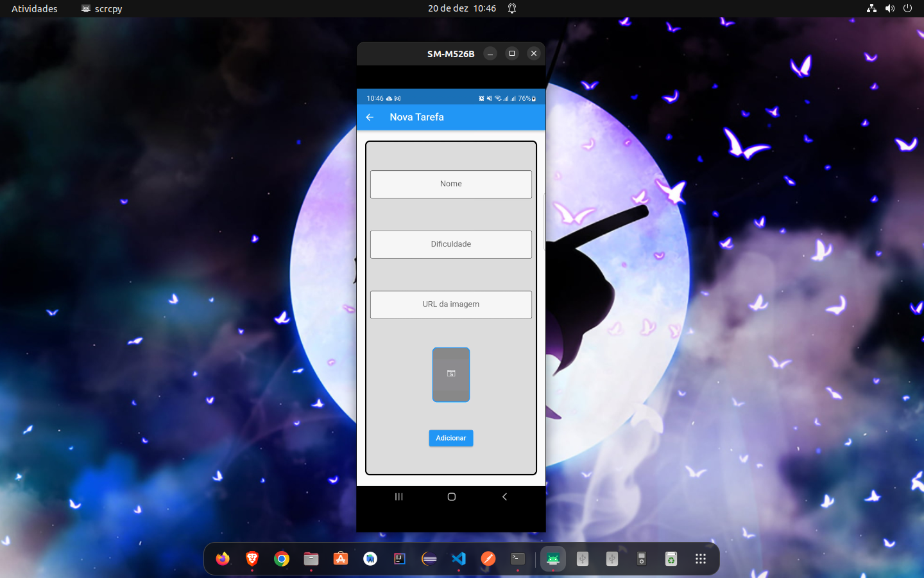Tap the image placeholder camera icon
The height and width of the screenshot is (578, 924).
pyautogui.click(x=451, y=374)
